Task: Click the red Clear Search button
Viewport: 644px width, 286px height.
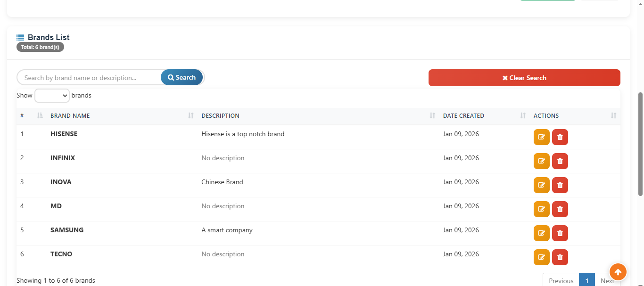Action: click(x=524, y=78)
